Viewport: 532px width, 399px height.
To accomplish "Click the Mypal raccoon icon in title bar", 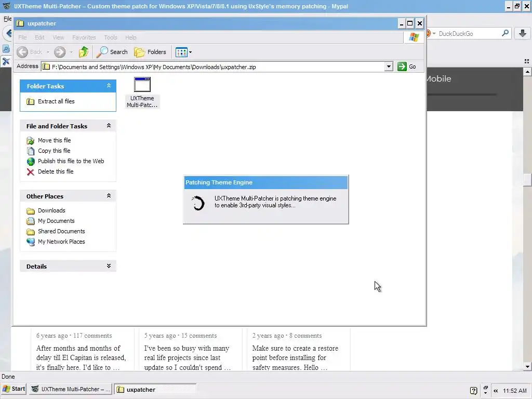I will pos(6,6).
